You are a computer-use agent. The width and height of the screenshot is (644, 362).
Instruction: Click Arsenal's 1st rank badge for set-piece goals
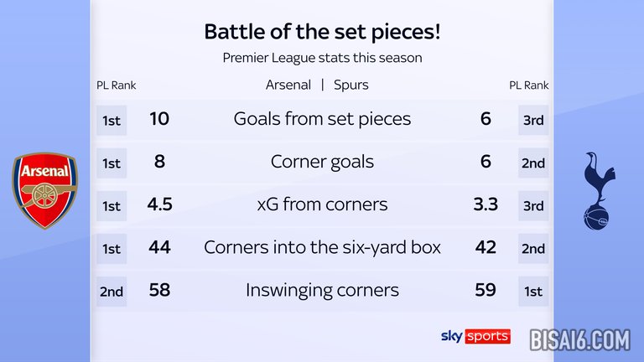pyautogui.click(x=112, y=120)
